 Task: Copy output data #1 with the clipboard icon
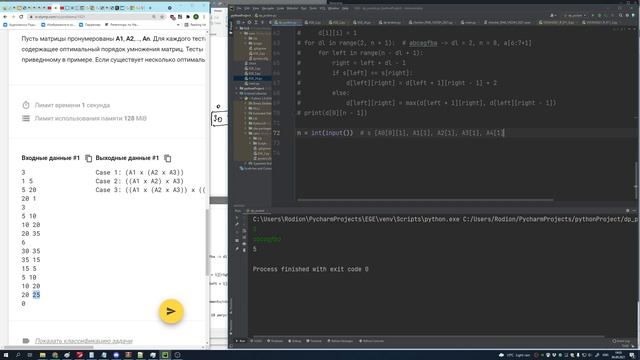click(167, 158)
